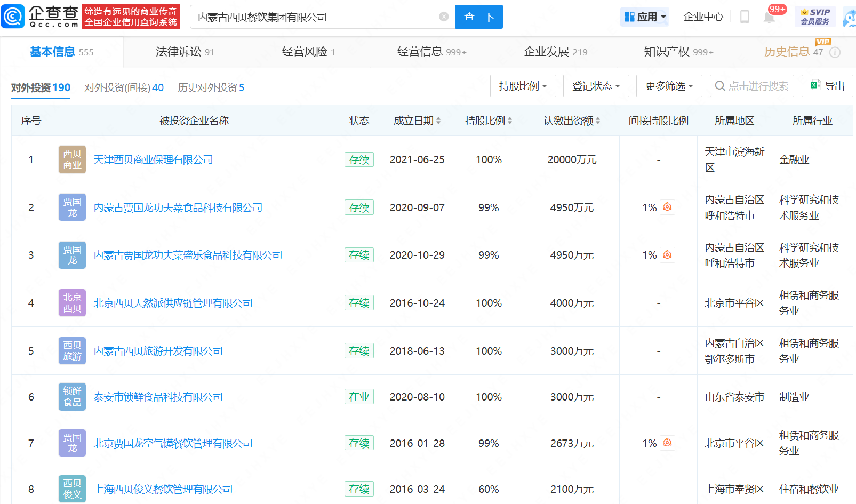This screenshot has width=856, height=504.
Task: Open 北京贾国龙空气馍餐饮管理有限公司 link
Action: [x=173, y=443]
